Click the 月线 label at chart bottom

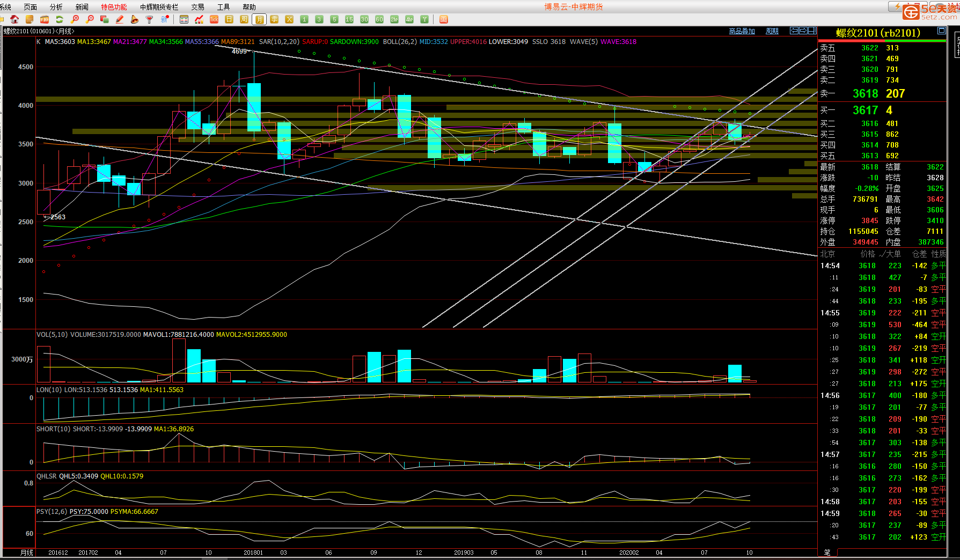[x=26, y=552]
